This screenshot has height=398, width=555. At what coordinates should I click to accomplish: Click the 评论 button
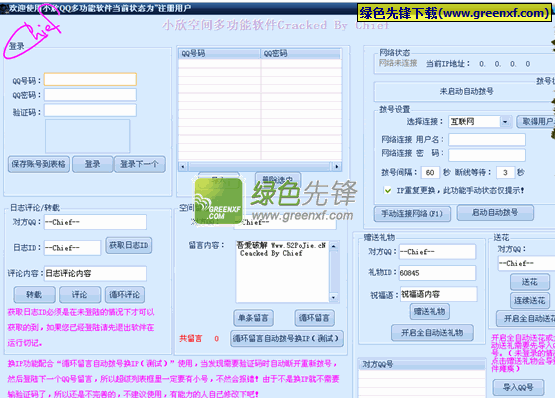click(x=80, y=295)
